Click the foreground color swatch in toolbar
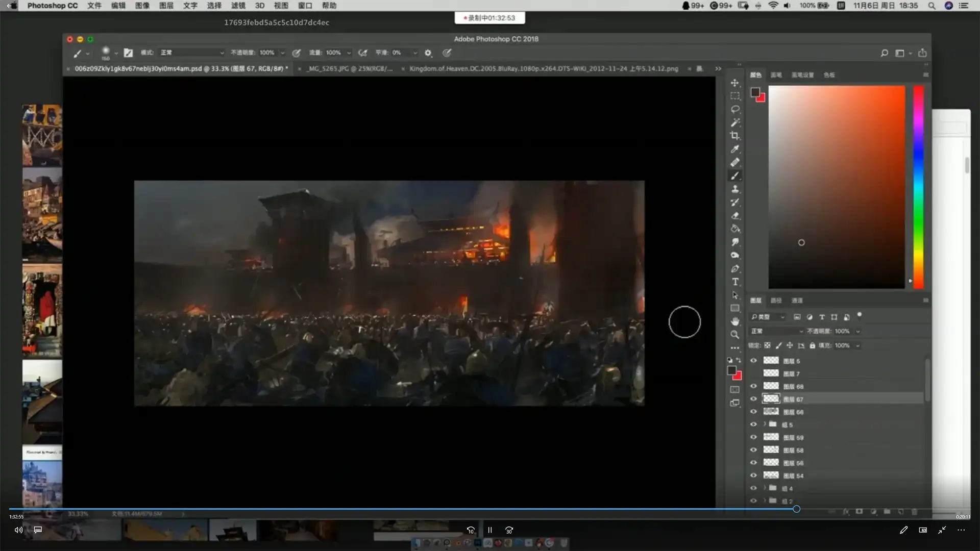Image resolution: width=980 pixels, height=551 pixels. 732,370
